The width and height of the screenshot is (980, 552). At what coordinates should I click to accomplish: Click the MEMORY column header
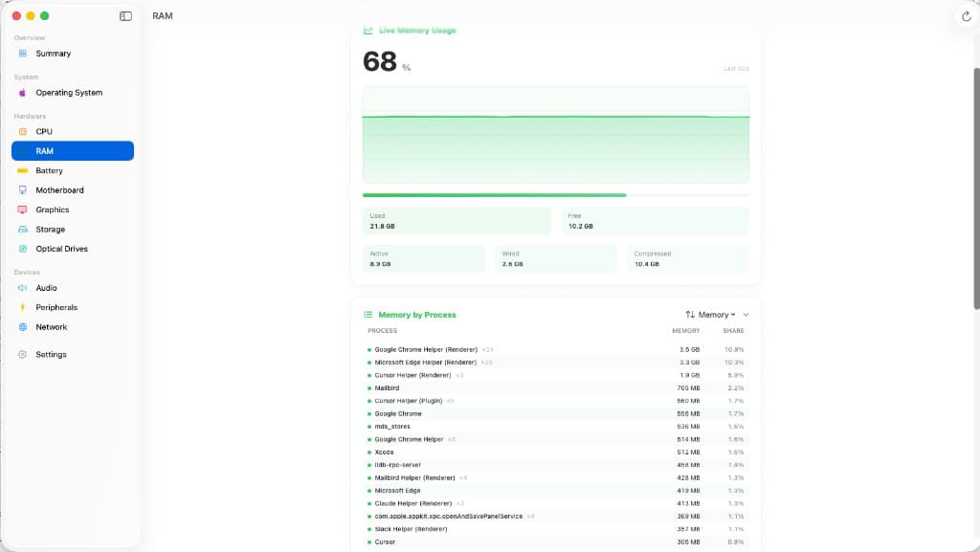point(685,331)
